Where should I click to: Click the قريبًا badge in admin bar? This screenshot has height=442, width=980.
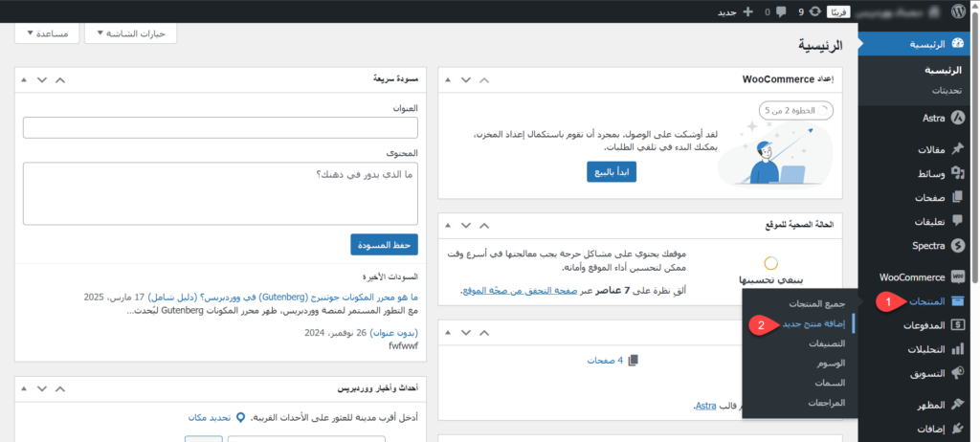click(x=838, y=11)
